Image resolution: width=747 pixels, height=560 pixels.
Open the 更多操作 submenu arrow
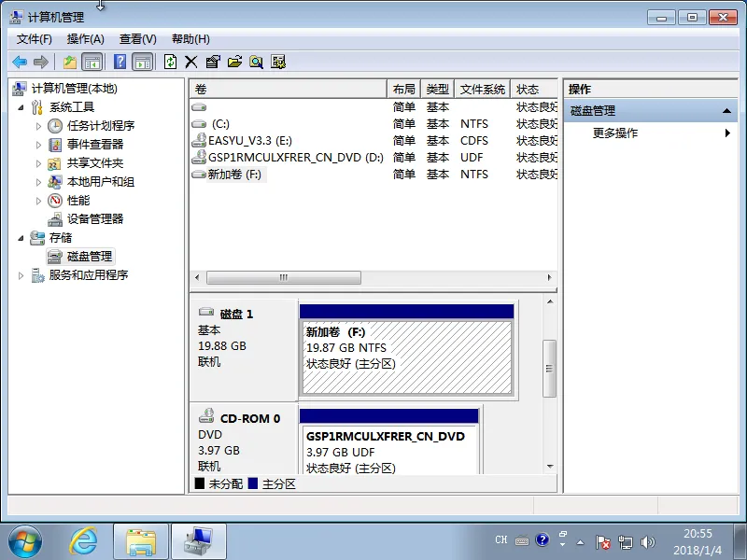tap(727, 133)
